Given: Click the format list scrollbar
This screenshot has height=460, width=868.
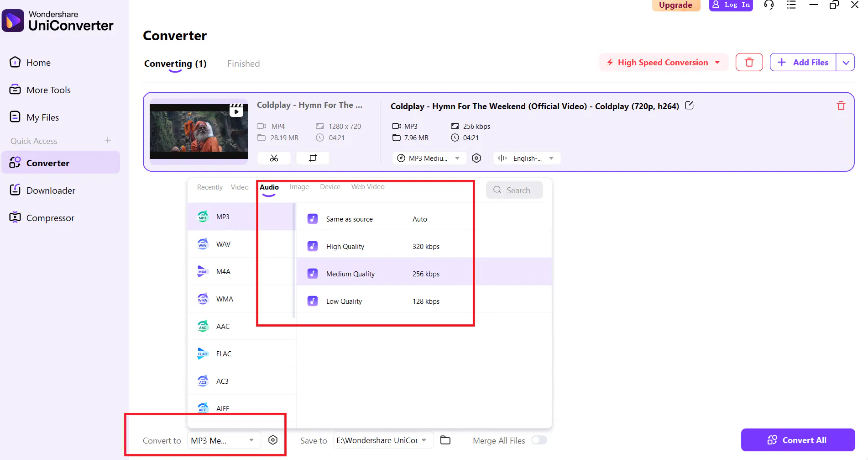Looking at the screenshot, I should click(x=293, y=261).
